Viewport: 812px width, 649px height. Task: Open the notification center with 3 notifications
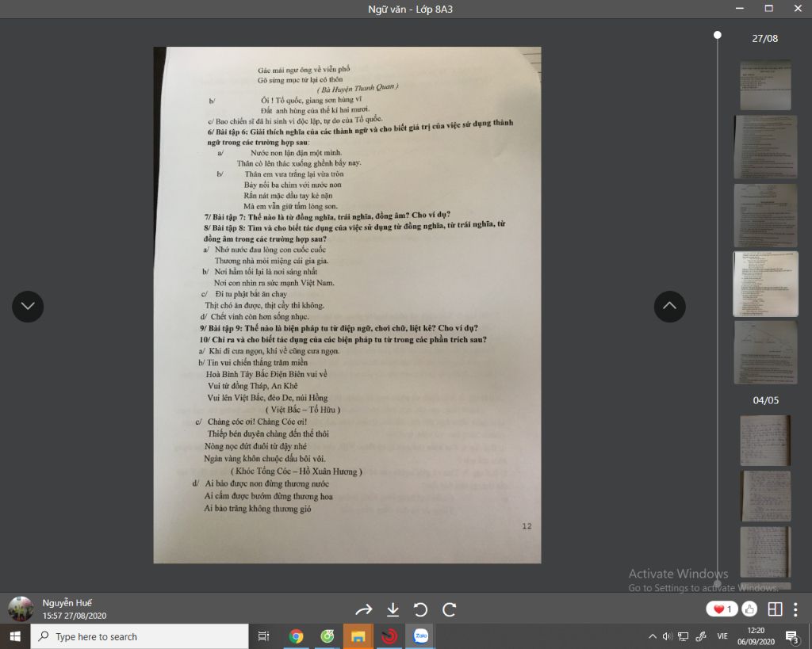tap(792, 636)
